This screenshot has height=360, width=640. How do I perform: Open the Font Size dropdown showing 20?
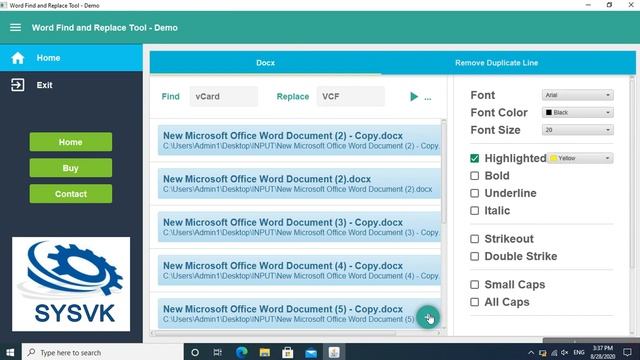click(578, 130)
